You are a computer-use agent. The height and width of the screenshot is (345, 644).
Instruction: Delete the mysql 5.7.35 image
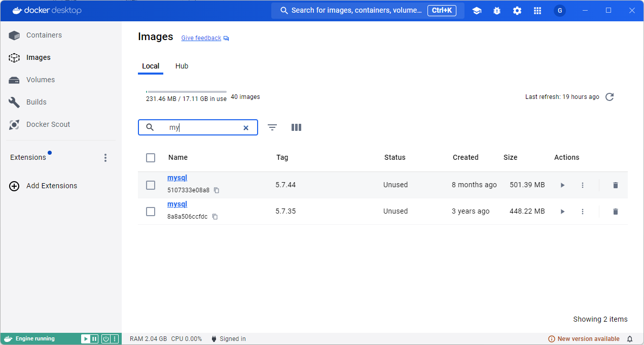[616, 212]
